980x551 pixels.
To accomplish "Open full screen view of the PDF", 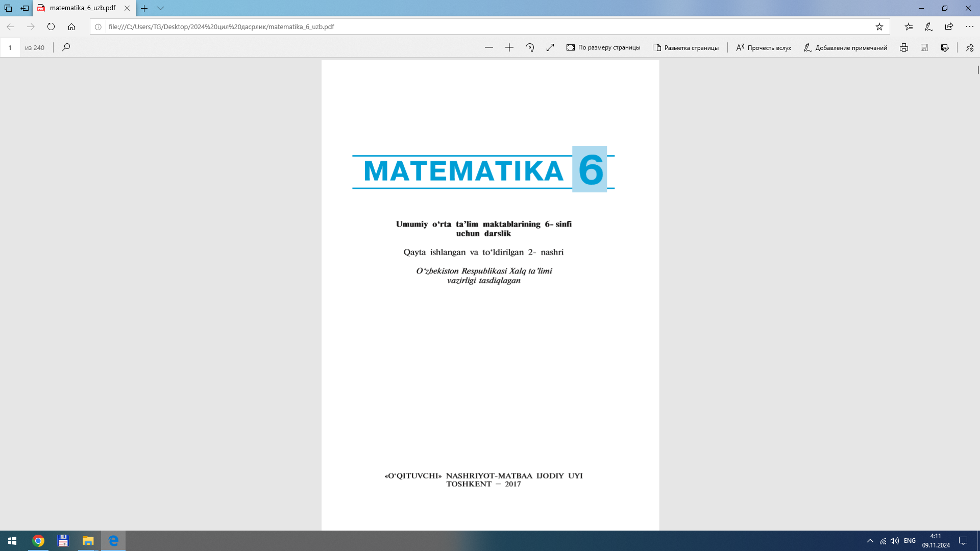I will [550, 47].
